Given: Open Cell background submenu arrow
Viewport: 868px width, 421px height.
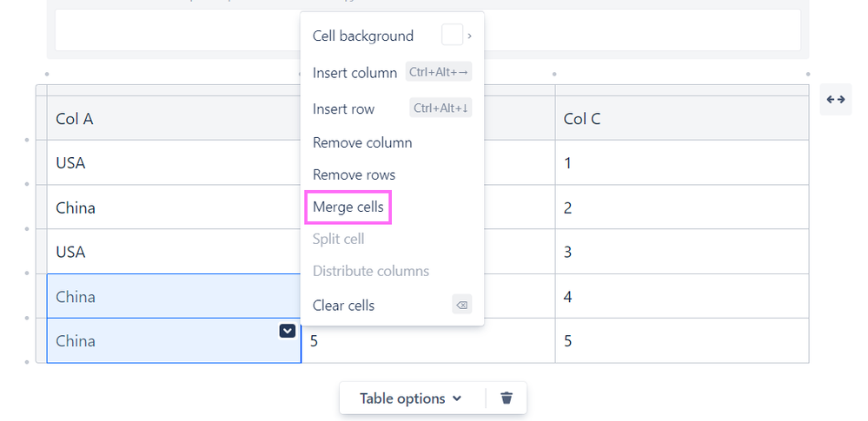Looking at the screenshot, I should click(470, 36).
